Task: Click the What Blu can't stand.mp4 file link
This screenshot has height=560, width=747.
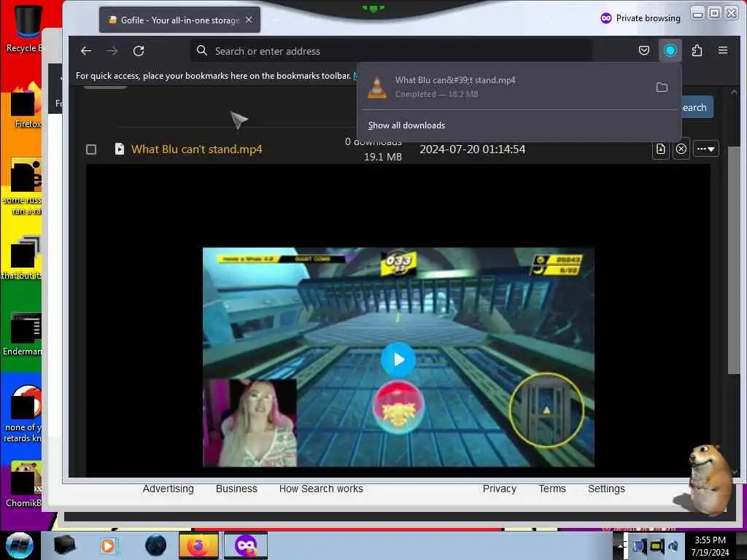Action: (197, 149)
